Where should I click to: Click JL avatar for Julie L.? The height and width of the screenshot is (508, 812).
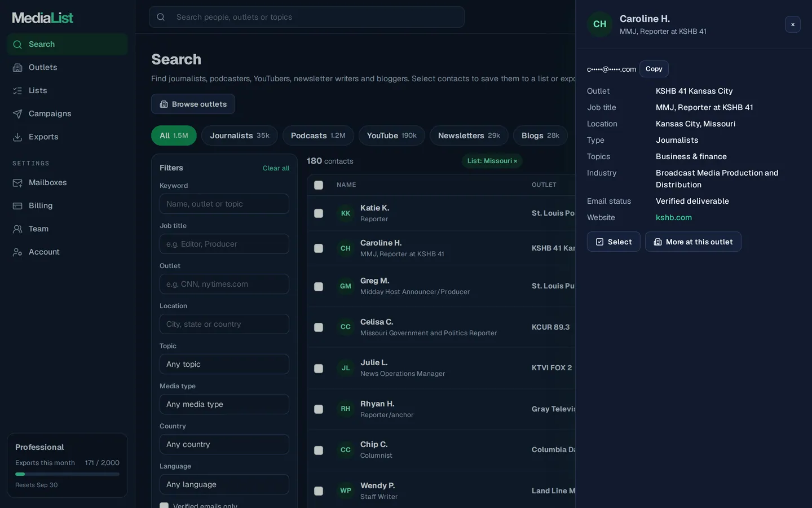pyautogui.click(x=346, y=368)
